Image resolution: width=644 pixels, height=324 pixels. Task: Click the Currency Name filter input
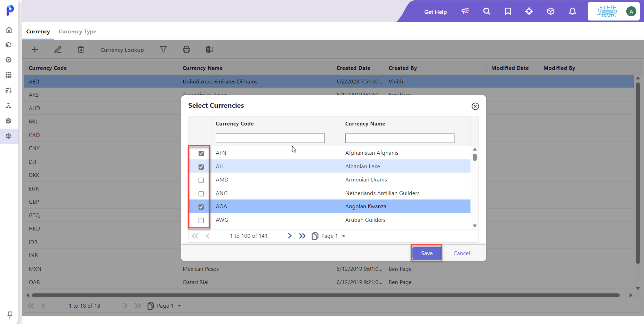(x=400, y=138)
